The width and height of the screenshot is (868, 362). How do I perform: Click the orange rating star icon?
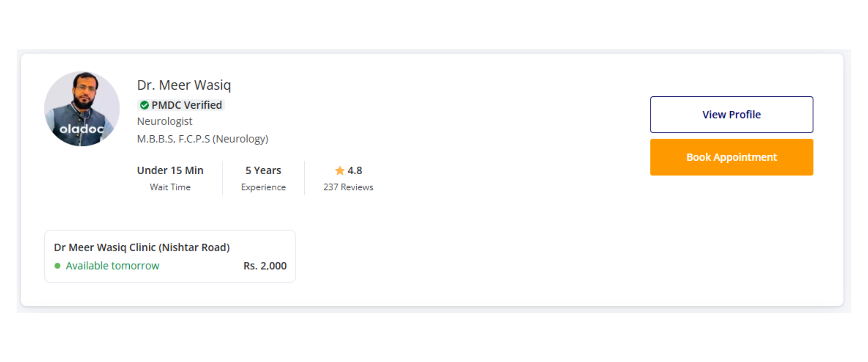[x=340, y=171]
